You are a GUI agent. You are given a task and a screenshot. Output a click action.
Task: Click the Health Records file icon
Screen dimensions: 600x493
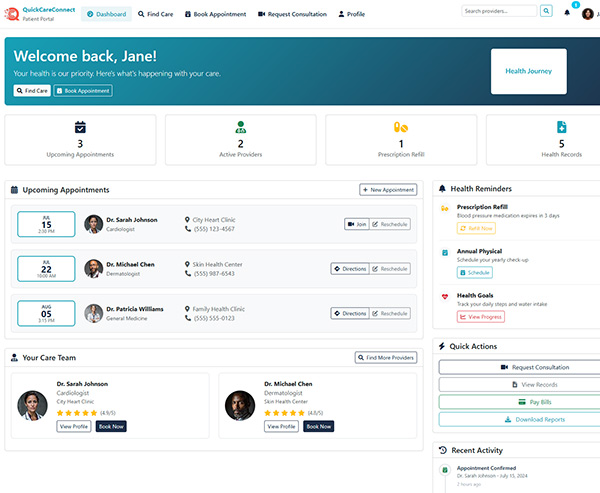tap(561, 127)
